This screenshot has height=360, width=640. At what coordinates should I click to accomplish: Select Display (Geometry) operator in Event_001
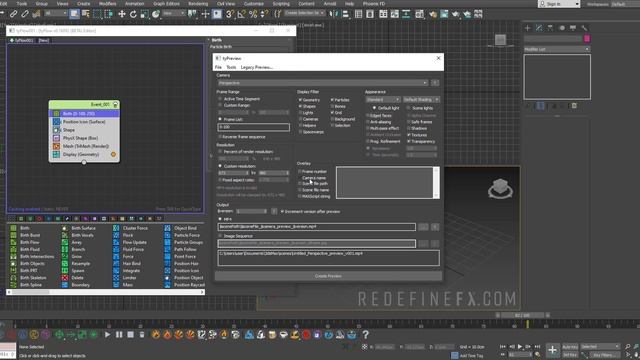(x=84, y=154)
